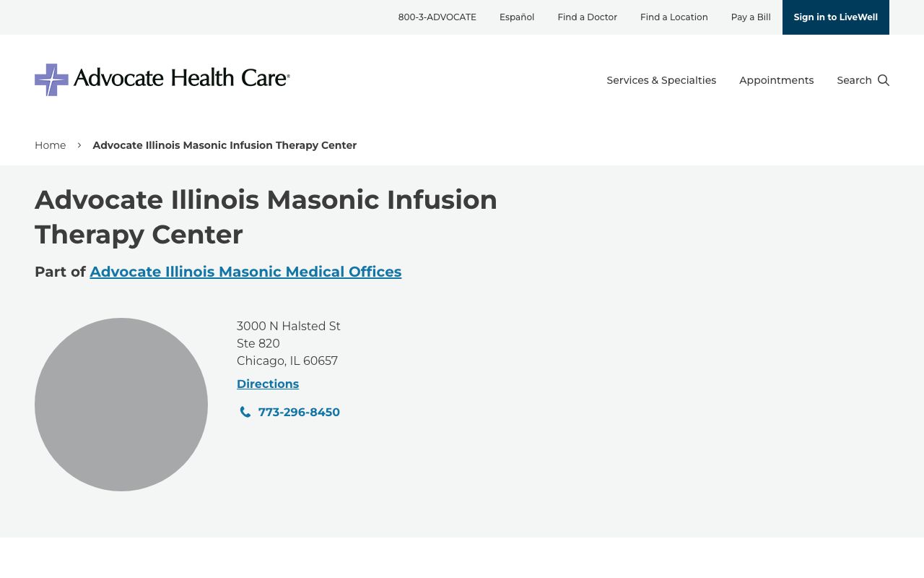
Task: Open the Appointments menu
Action: (x=776, y=80)
